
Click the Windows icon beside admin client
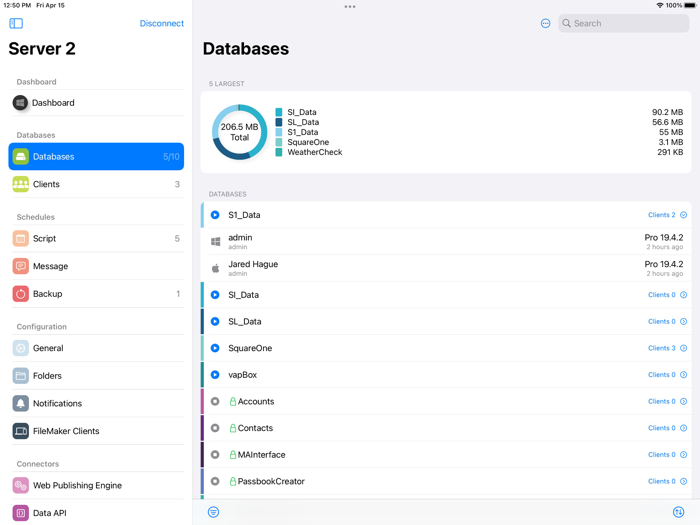[215, 242]
